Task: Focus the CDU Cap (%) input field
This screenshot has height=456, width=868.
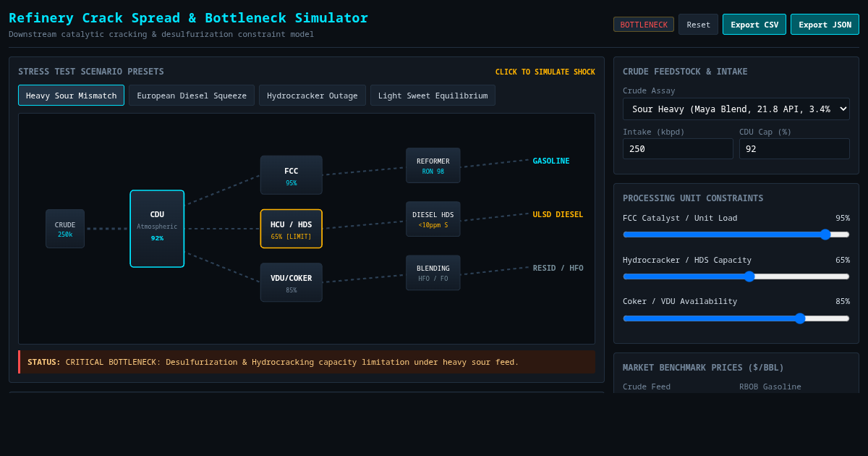Action: [x=794, y=149]
